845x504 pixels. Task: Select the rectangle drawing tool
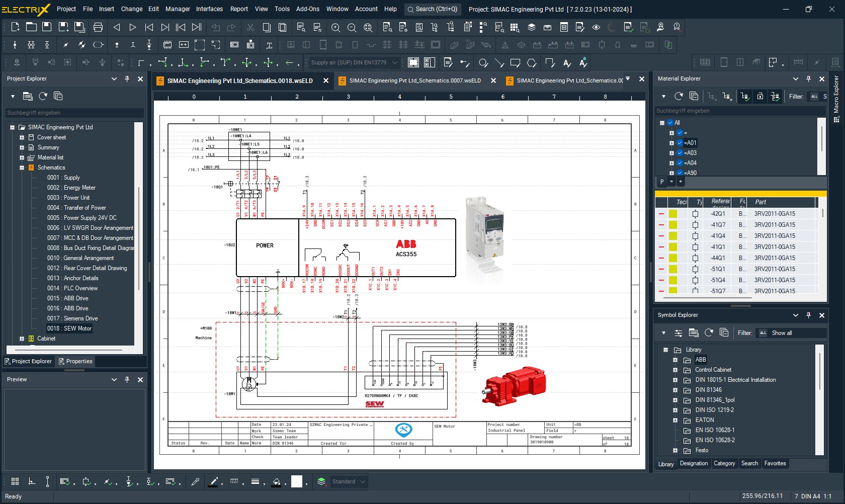tap(515, 63)
